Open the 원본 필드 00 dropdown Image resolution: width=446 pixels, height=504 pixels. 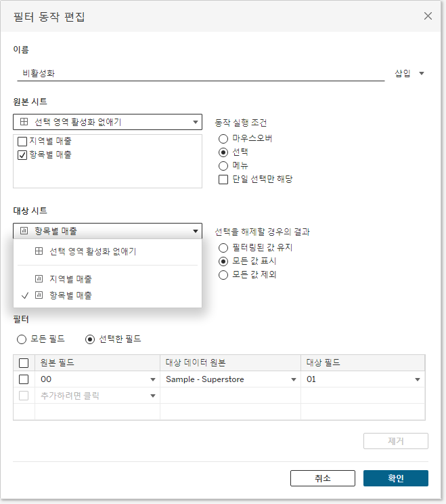(153, 379)
